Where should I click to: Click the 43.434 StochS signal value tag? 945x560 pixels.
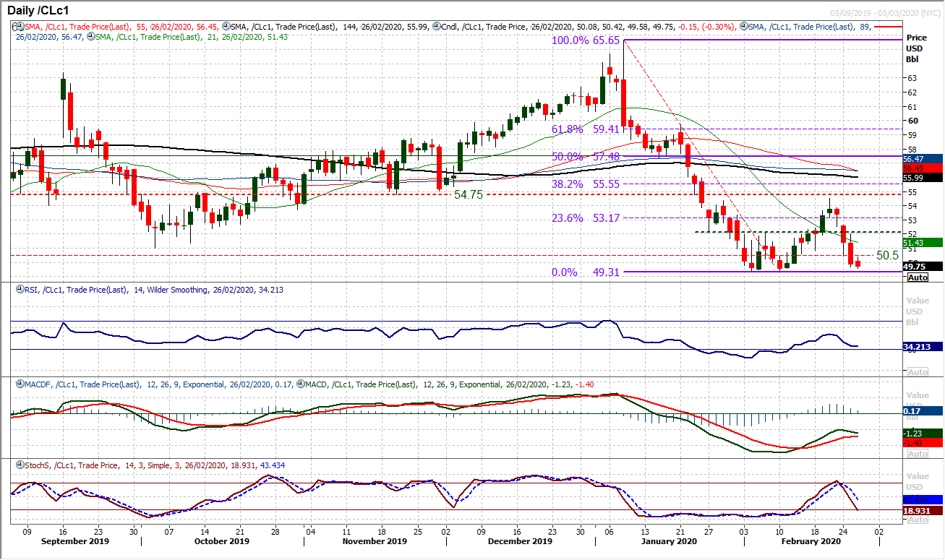923,499
